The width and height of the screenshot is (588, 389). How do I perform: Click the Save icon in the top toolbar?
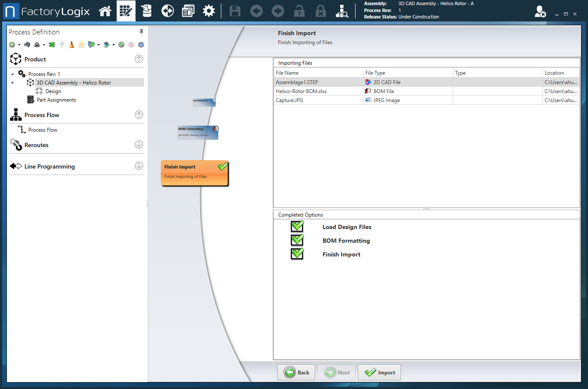coord(235,11)
